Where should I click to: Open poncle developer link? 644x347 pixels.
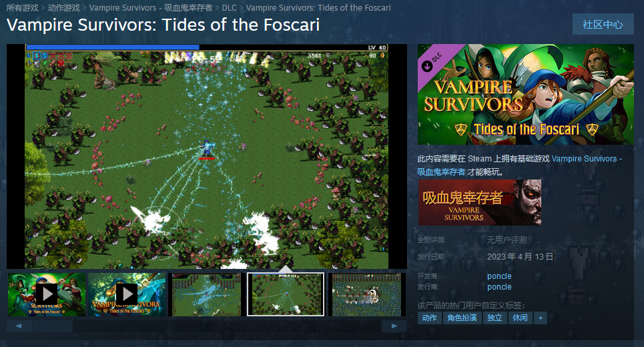[499, 276]
